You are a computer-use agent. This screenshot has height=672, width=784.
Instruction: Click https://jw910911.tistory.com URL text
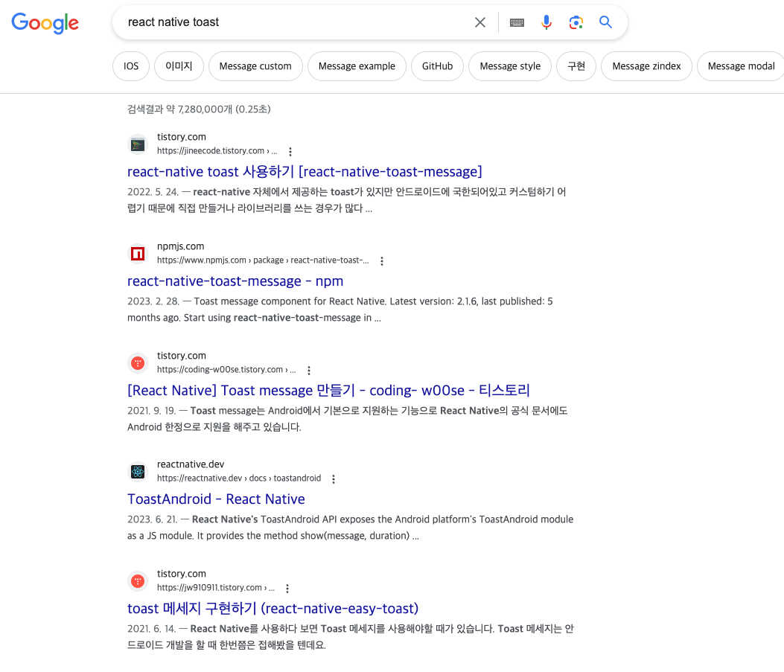tap(215, 588)
